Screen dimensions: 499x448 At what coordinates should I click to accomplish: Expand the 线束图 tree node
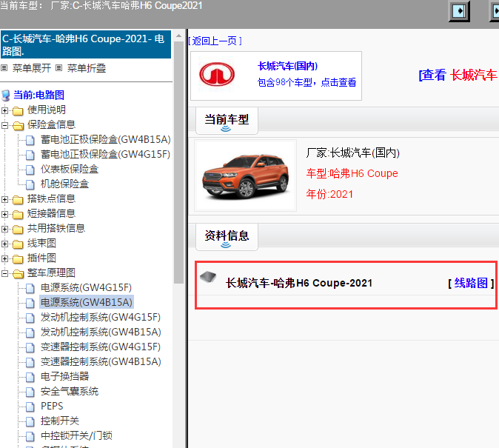tap(4, 244)
